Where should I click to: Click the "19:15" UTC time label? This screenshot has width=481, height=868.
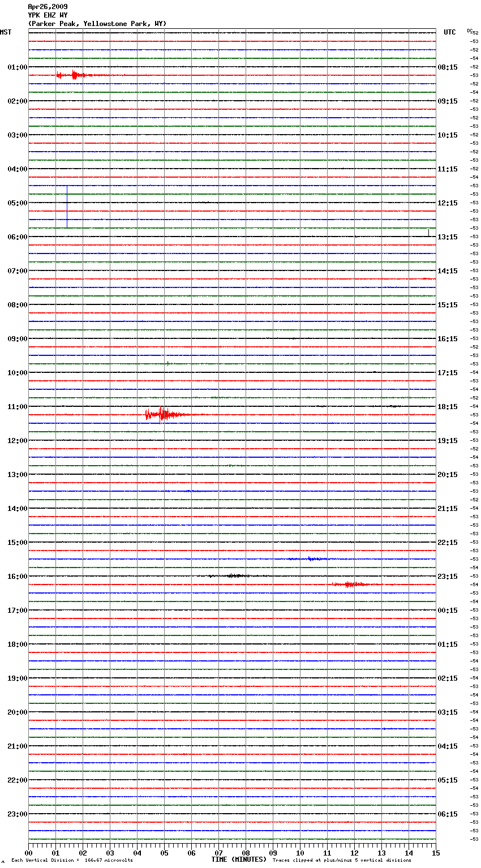(448, 441)
